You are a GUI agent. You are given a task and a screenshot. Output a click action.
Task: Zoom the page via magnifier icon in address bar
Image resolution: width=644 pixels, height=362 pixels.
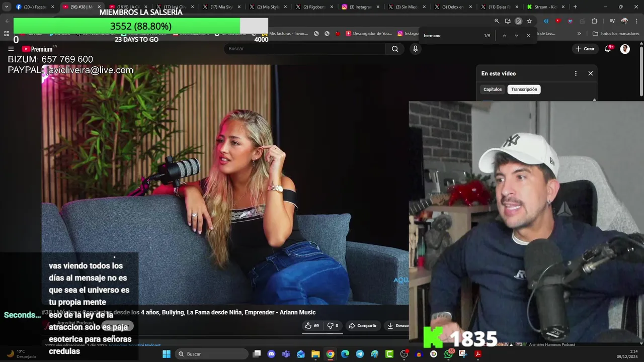(x=497, y=21)
